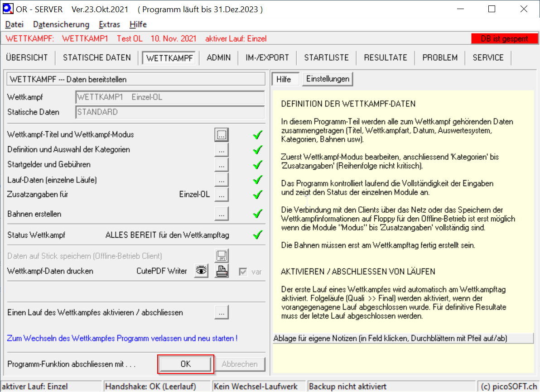Open Startgelder und Gebühren settings
The height and width of the screenshot is (392, 540).
pos(222,165)
